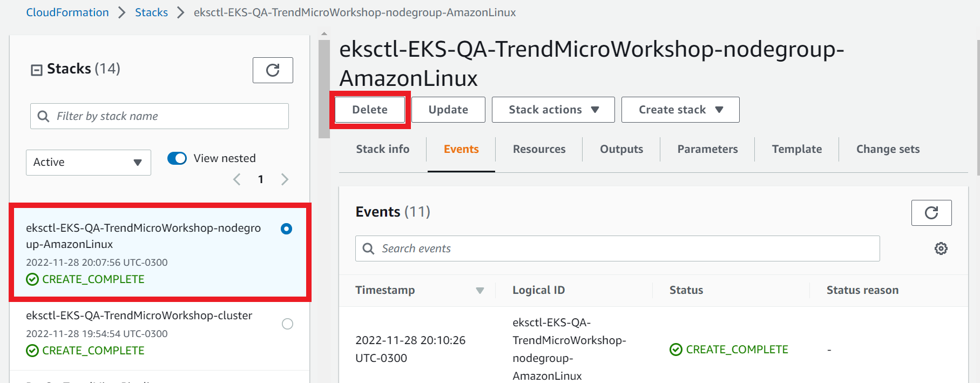Click current page number 1
Image resolution: width=980 pixels, height=383 pixels.
click(x=261, y=179)
